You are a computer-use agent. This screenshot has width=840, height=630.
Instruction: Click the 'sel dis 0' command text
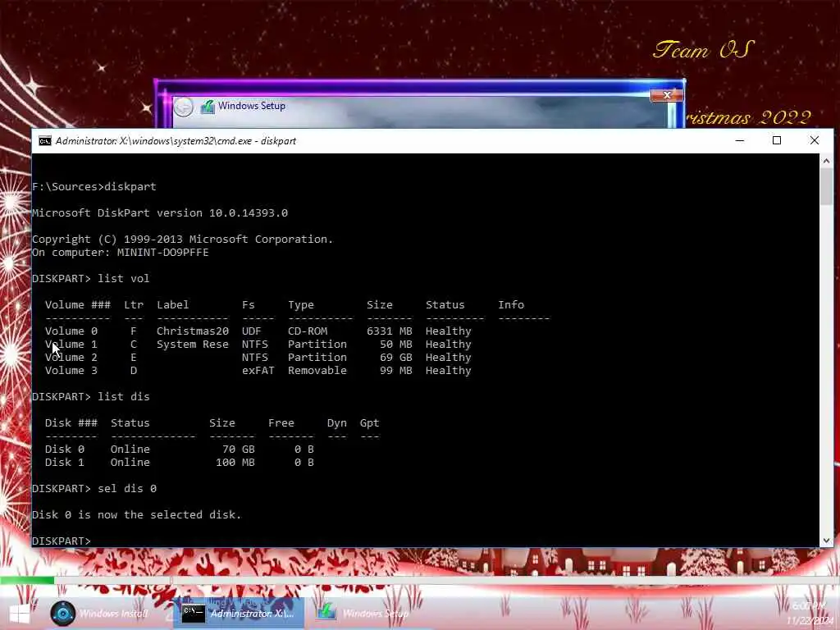tap(127, 489)
